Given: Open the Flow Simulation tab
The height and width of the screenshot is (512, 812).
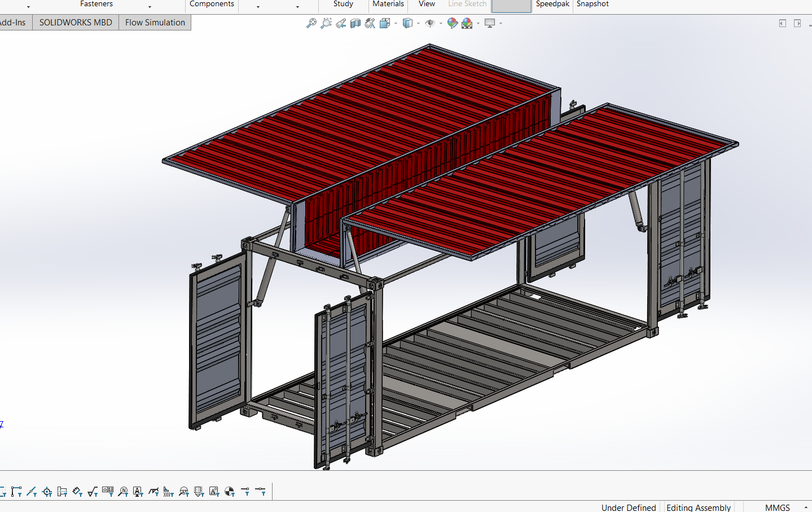Looking at the screenshot, I should pos(155,23).
